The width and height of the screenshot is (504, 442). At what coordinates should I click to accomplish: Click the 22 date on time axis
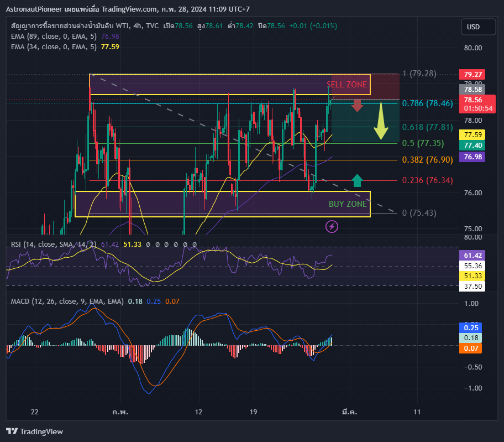34,412
